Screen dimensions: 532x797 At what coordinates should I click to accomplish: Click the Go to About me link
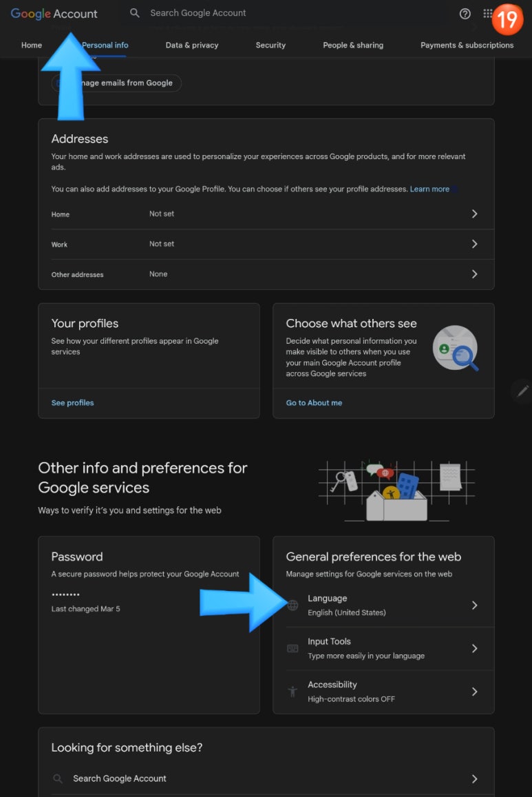pos(315,402)
